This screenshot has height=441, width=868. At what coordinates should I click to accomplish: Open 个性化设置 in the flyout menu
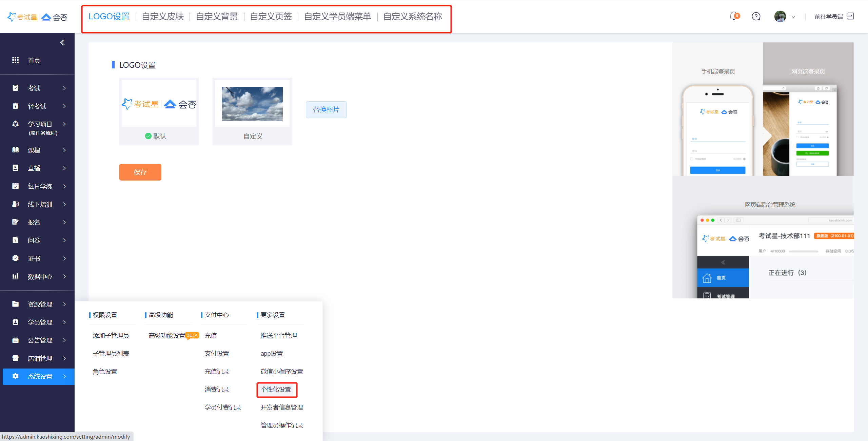[x=276, y=390]
